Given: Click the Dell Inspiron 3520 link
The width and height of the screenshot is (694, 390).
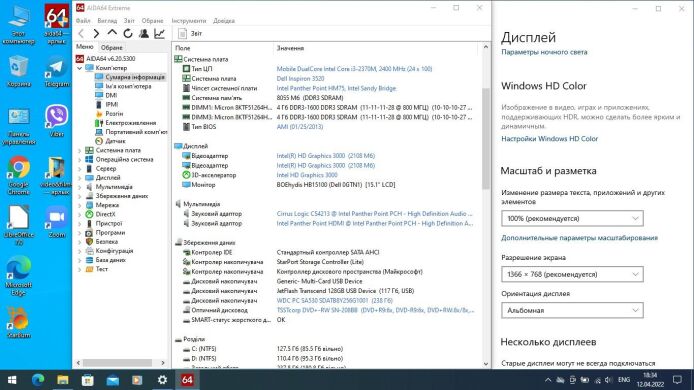Looking at the screenshot, I should tap(300, 78).
